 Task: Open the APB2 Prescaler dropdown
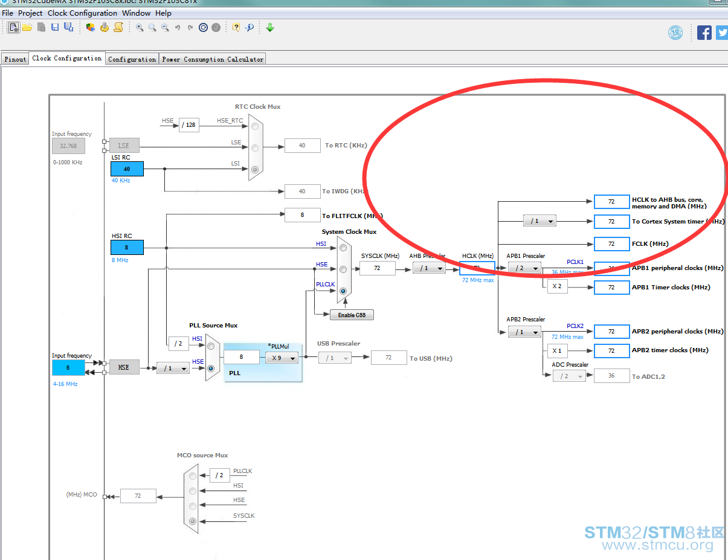pyautogui.click(x=524, y=332)
